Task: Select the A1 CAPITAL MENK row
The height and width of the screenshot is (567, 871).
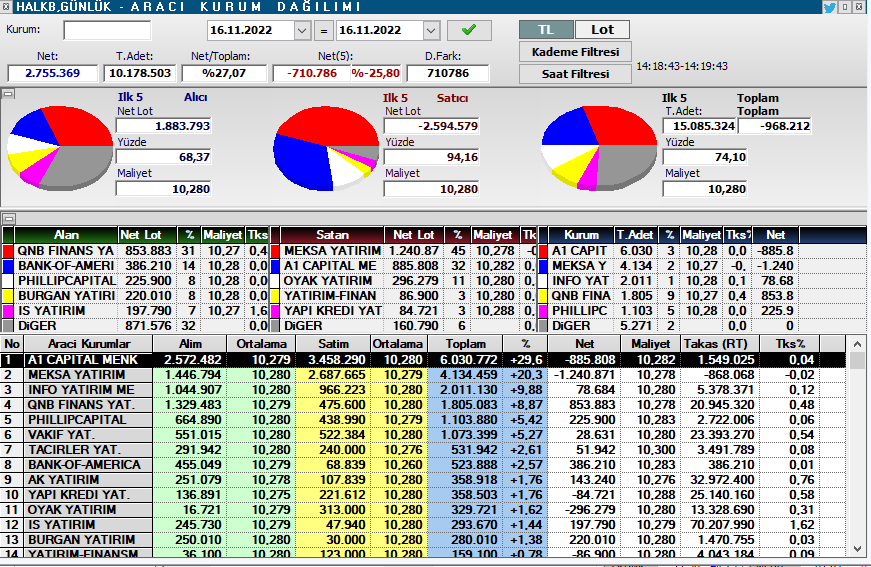Action: (x=423, y=360)
